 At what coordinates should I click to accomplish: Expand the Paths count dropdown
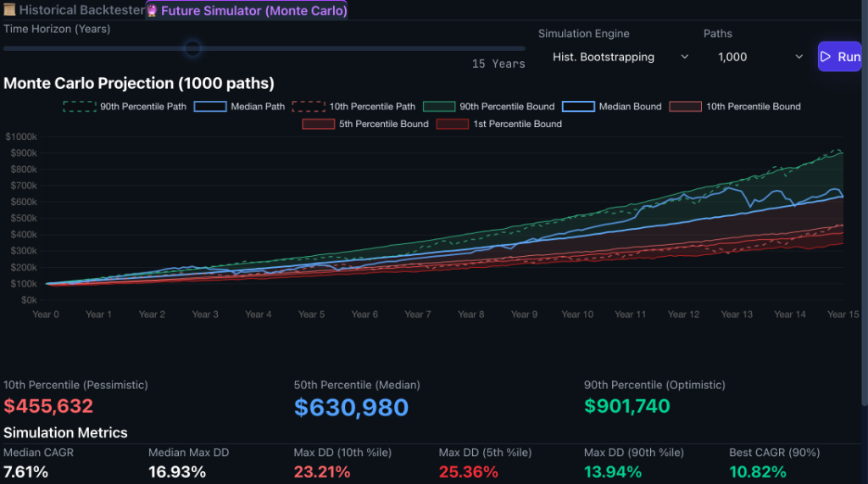[x=759, y=57]
